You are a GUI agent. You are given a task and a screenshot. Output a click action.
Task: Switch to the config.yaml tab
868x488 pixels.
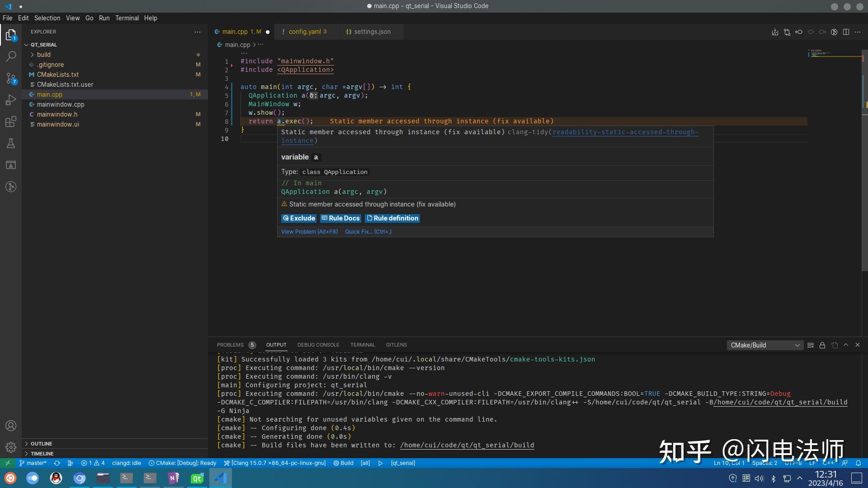[306, 32]
